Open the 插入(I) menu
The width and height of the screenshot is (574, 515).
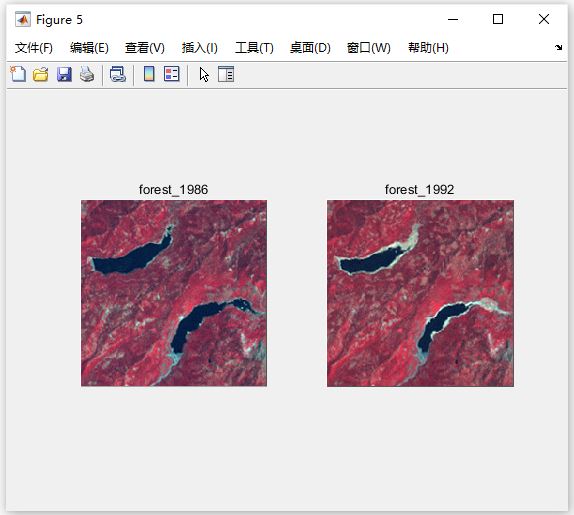200,48
